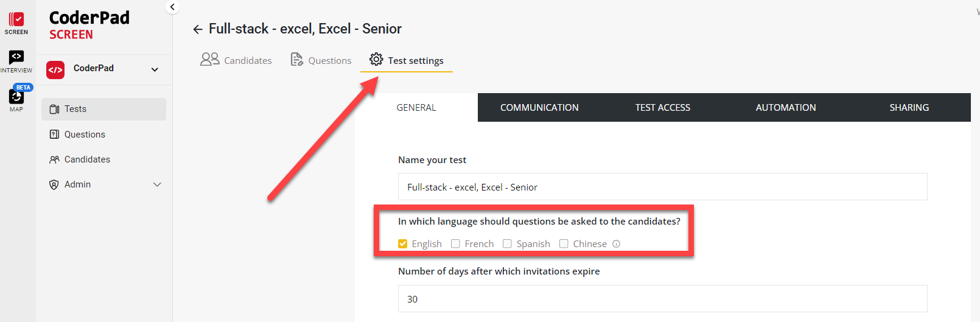Switch to the Communication tab
Screen dimensions: 980x322
(x=539, y=108)
